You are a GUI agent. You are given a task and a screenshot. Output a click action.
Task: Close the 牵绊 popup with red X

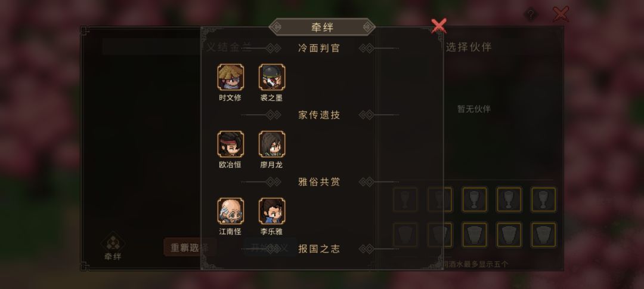[x=439, y=26]
